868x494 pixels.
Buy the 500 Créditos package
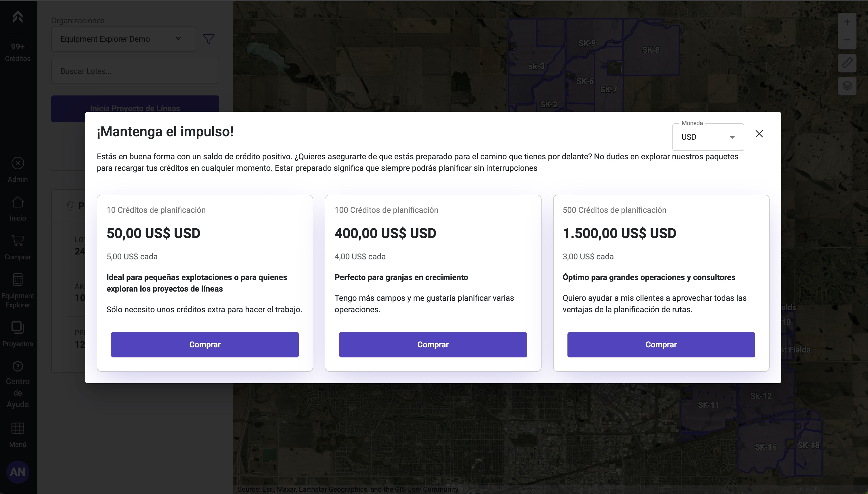pyautogui.click(x=661, y=344)
